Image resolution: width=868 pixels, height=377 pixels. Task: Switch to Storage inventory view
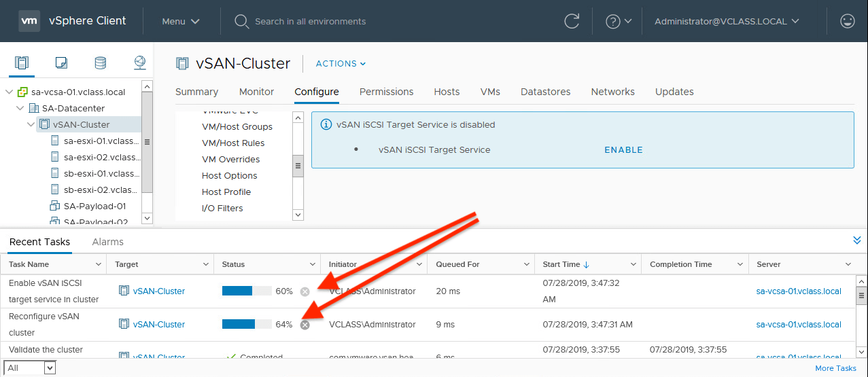pos(100,63)
